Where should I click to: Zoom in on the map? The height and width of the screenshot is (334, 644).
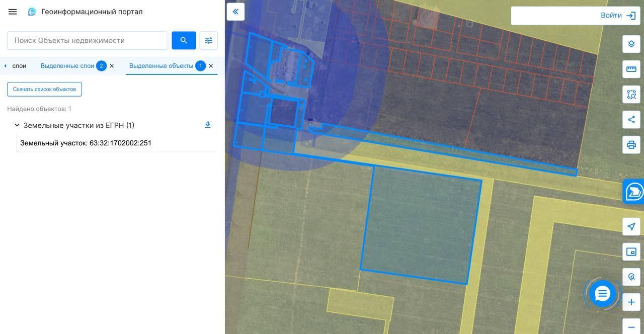[631, 302]
